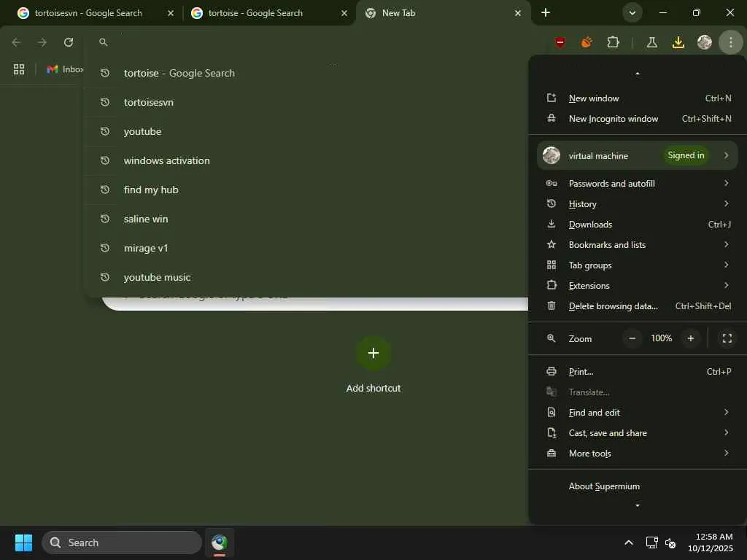Click the Signed in badge

pos(686,155)
